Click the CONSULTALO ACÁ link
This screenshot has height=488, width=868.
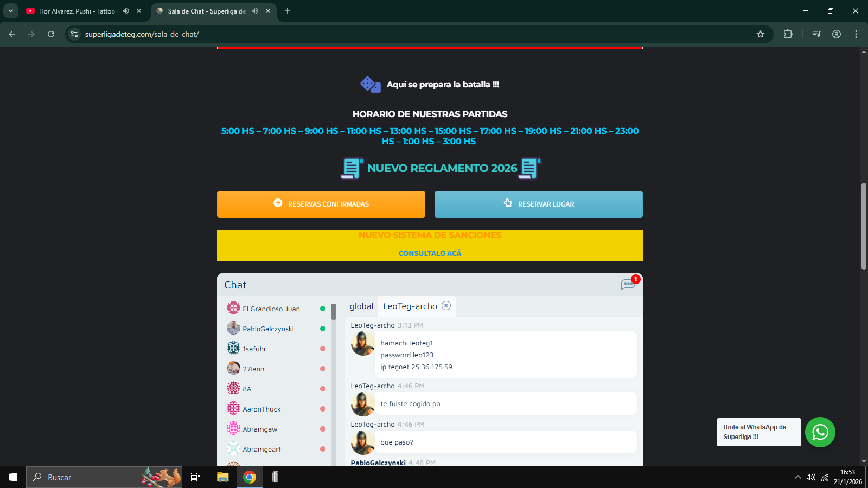(430, 253)
